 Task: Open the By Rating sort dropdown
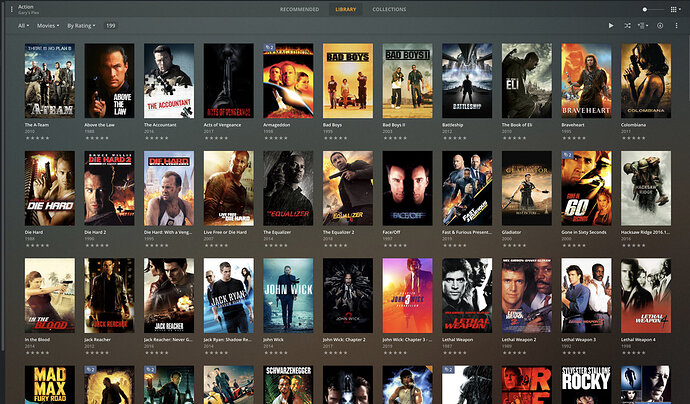coord(81,26)
